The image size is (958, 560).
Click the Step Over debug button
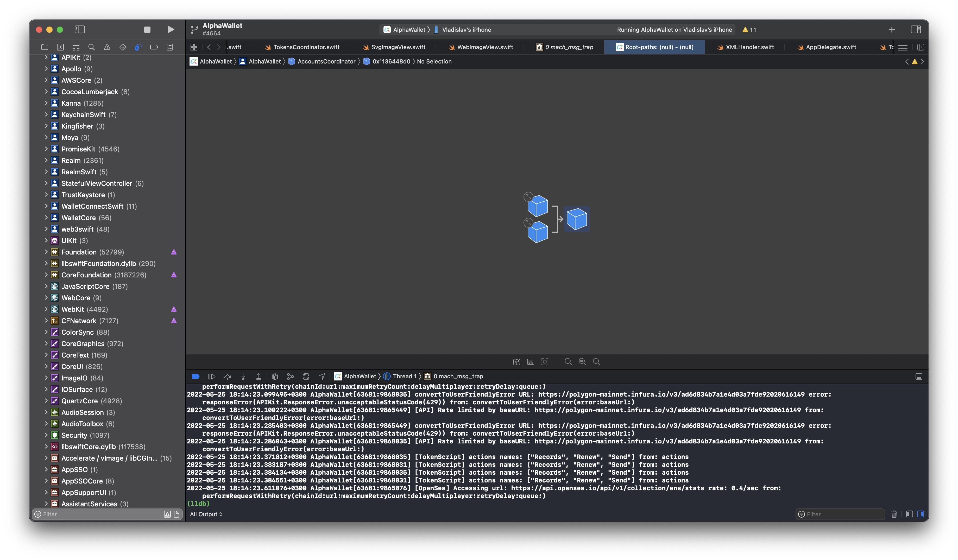point(227,376)
